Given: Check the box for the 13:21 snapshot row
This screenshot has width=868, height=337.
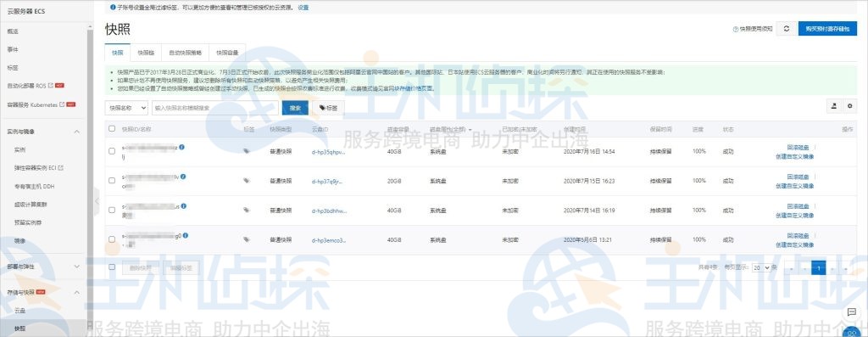Looking at the screenshot, I should coord(112,239).
